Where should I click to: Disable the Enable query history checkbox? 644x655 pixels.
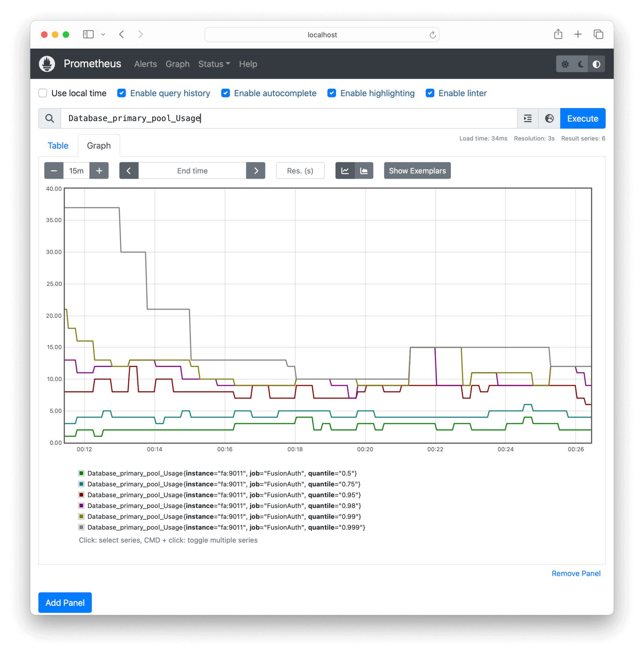pyautogui.click(x=122, y=93)
